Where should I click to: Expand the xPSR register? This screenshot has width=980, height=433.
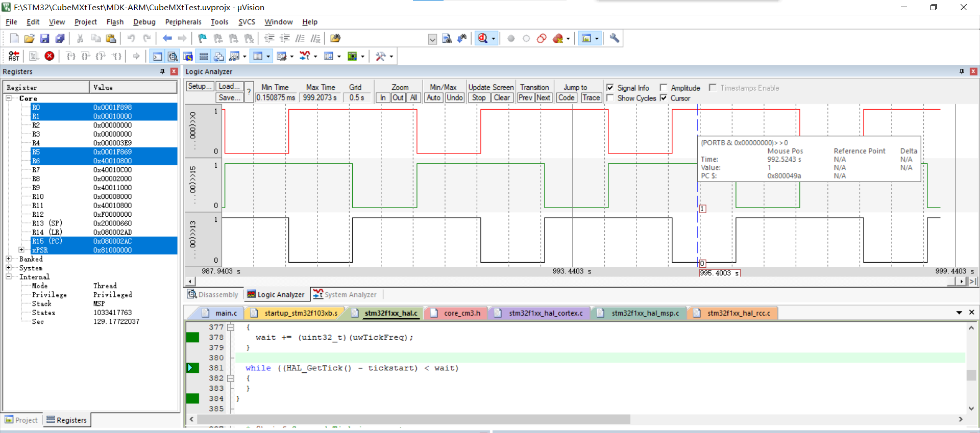pyautogui.click(x=21, y=250)
